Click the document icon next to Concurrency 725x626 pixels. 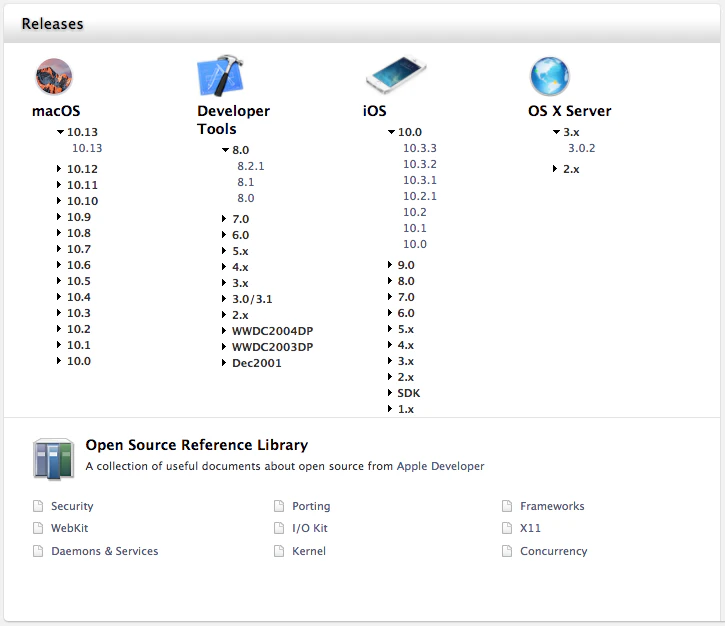[507, 551]
